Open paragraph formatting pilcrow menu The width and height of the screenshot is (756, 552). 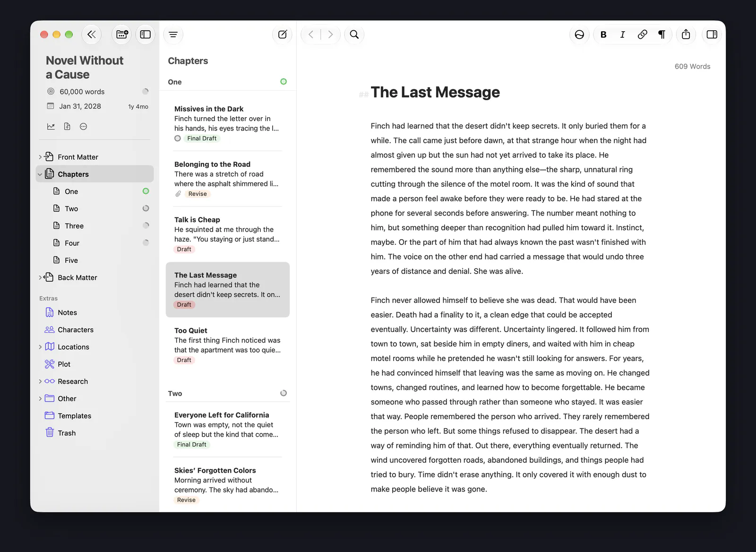tap(661, 34)
